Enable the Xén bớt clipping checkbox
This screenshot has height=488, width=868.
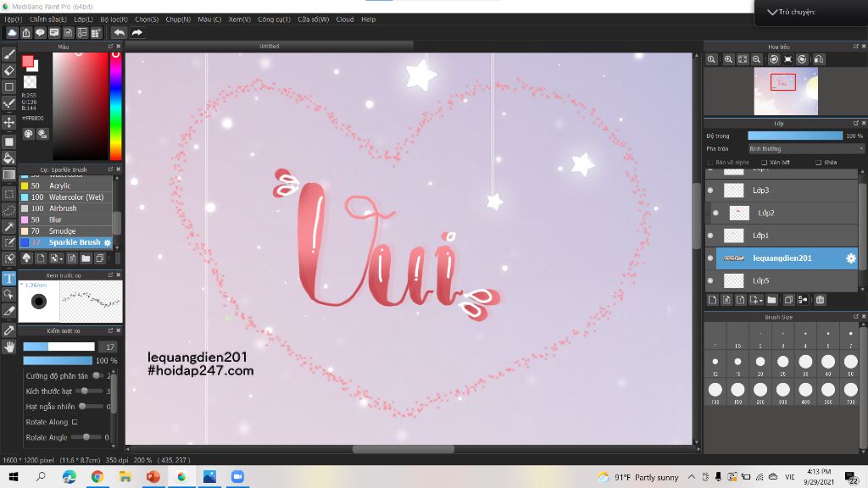764,163
